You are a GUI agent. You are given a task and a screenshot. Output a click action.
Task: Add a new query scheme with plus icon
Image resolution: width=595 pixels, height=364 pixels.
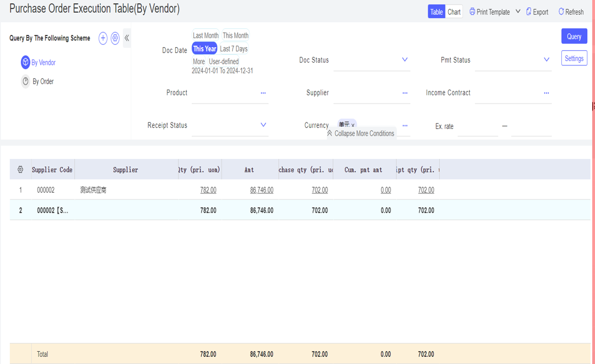[x=103, y=38]
